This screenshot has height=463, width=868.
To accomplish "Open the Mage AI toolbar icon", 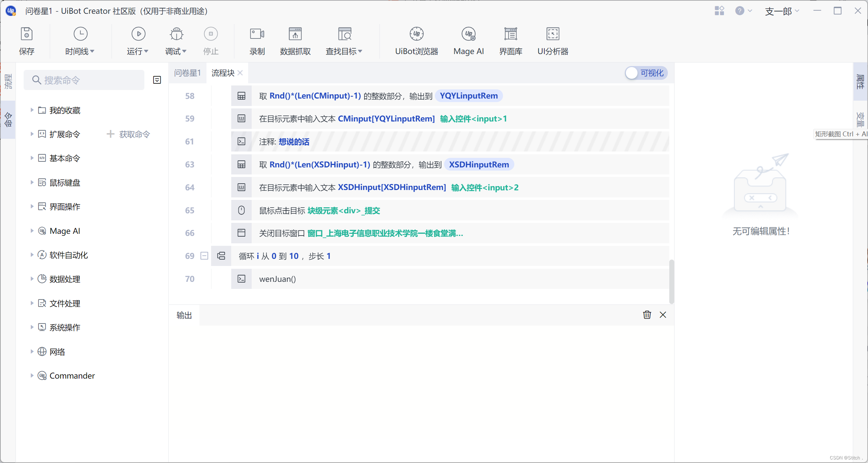I will pos(468,34).
